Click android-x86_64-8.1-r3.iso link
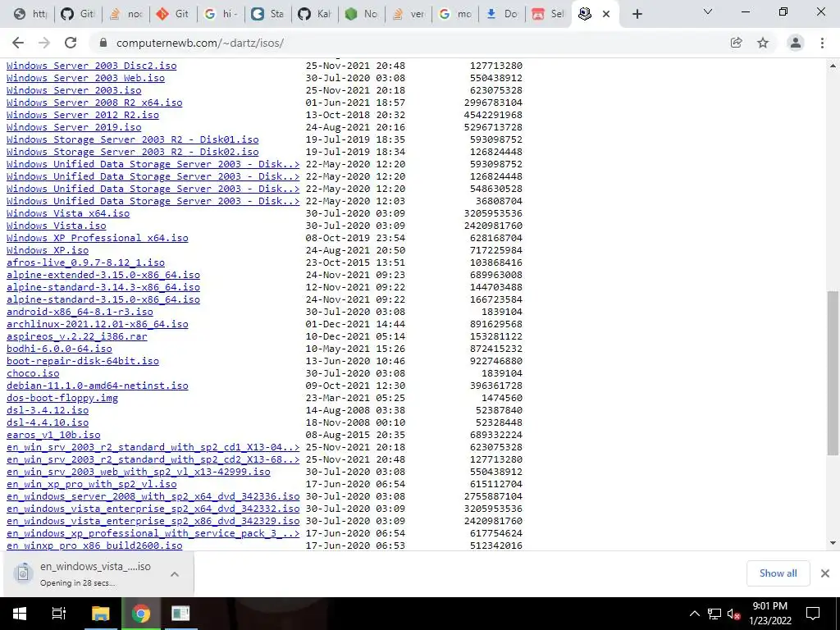 (80, 312)
